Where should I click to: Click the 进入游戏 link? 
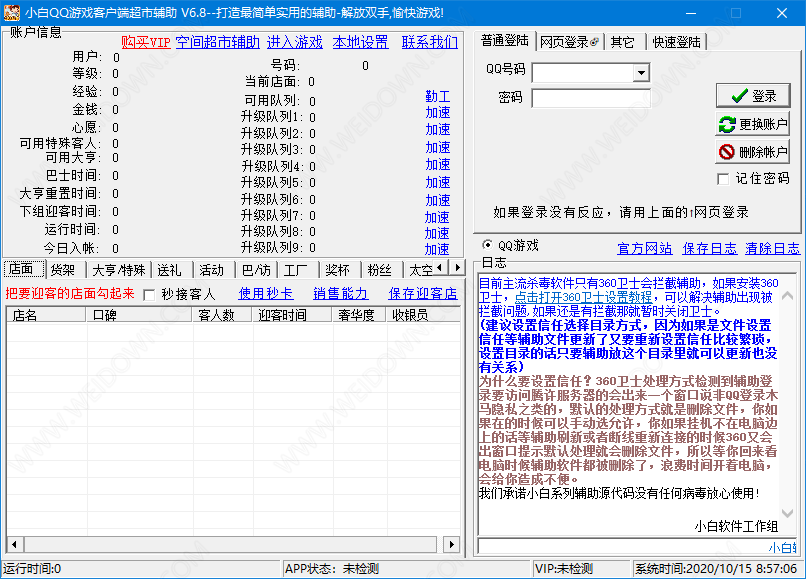coord(295,42)
